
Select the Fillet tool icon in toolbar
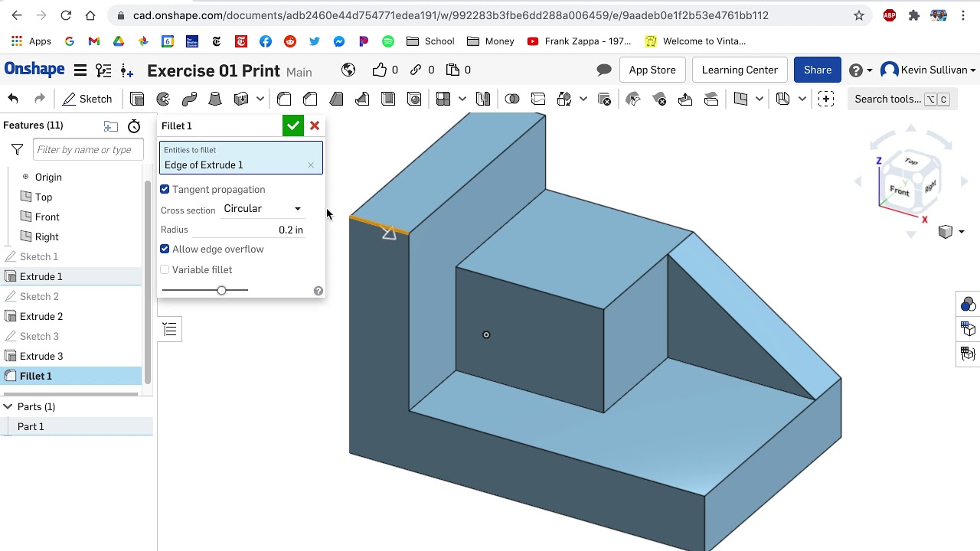pos(284,99)
